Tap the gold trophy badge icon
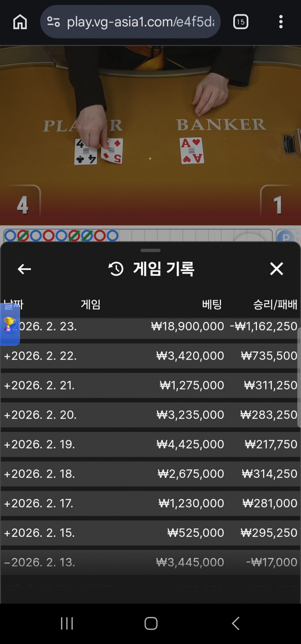The width and height of the screenshot is (301, 644). (x=9, y=324)
